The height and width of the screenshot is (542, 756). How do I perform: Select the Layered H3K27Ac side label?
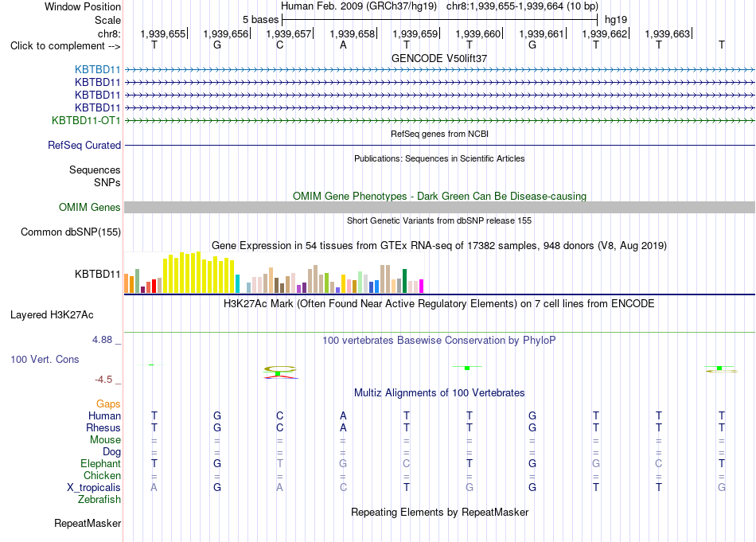[x=52, y=315]
